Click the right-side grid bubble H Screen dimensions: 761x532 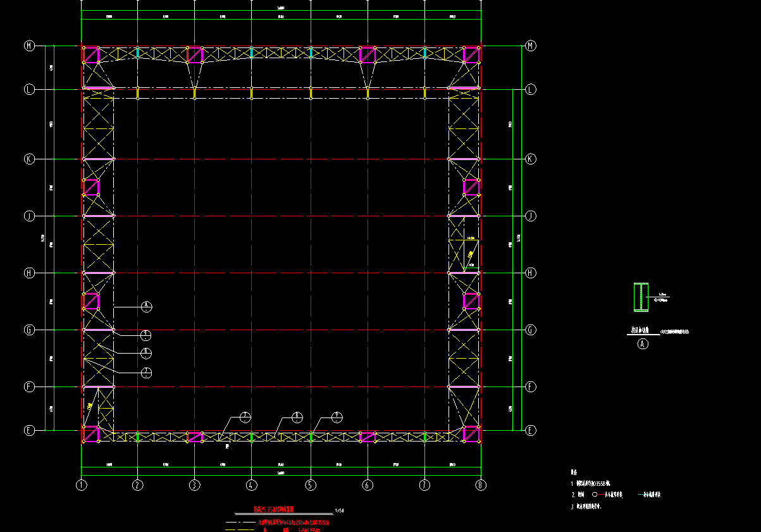click(531, 273)
